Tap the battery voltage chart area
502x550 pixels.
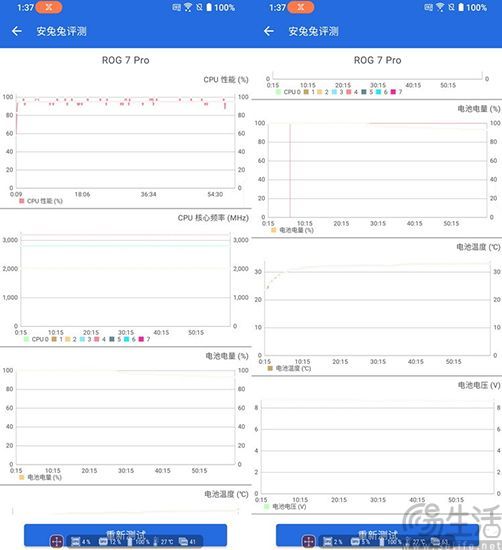pos(377,447)
